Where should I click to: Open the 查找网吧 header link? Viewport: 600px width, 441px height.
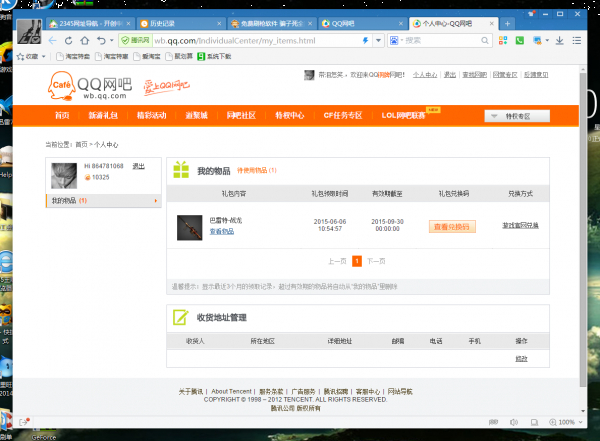(474, 75)
